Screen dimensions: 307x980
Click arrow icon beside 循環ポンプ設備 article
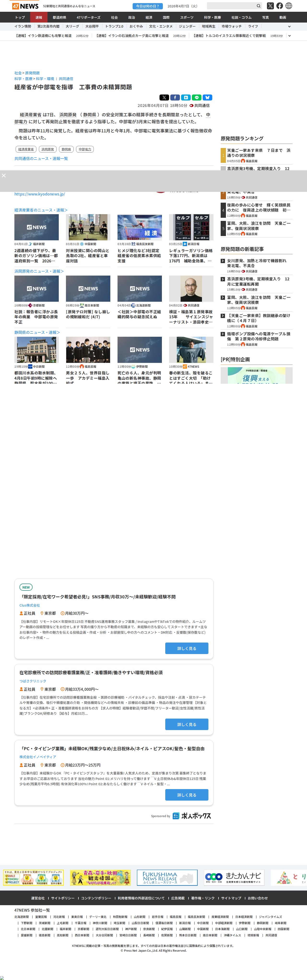point(223,334)
